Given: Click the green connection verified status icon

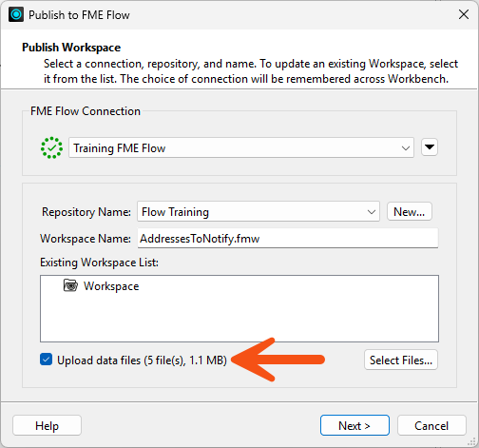Looking at the screenshot, I should (51, 147).
